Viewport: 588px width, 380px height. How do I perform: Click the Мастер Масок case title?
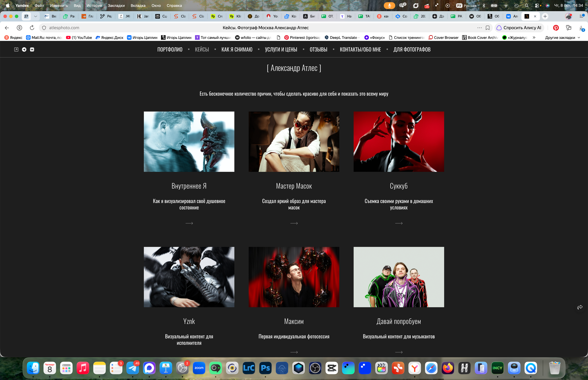click(294, 186)
